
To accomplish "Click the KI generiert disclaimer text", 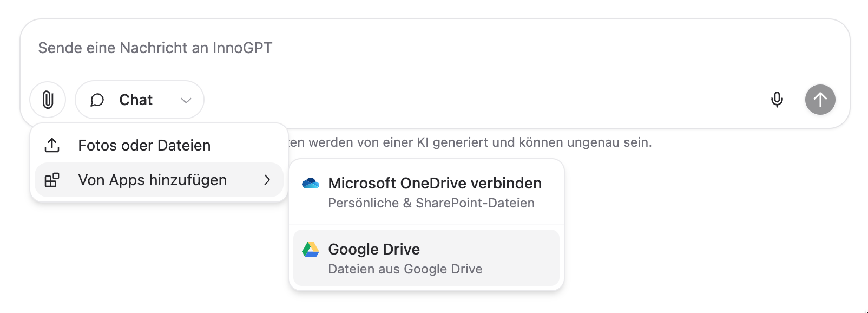I will [x=470, y=142].
